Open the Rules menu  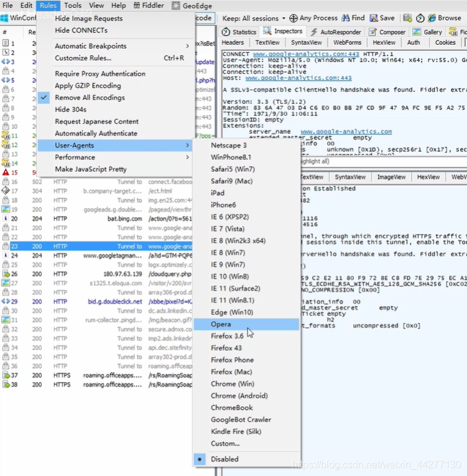(x=48, y=6)
